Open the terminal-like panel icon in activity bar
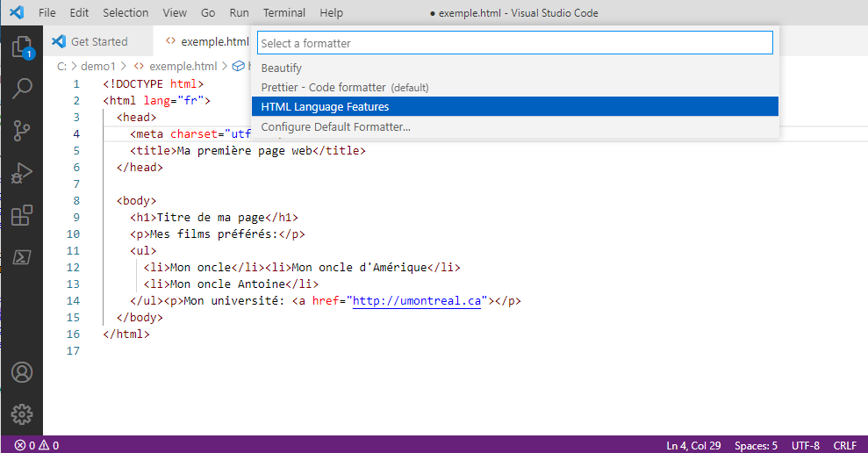This screenshot has height=453, width=868. click(22, 257)
